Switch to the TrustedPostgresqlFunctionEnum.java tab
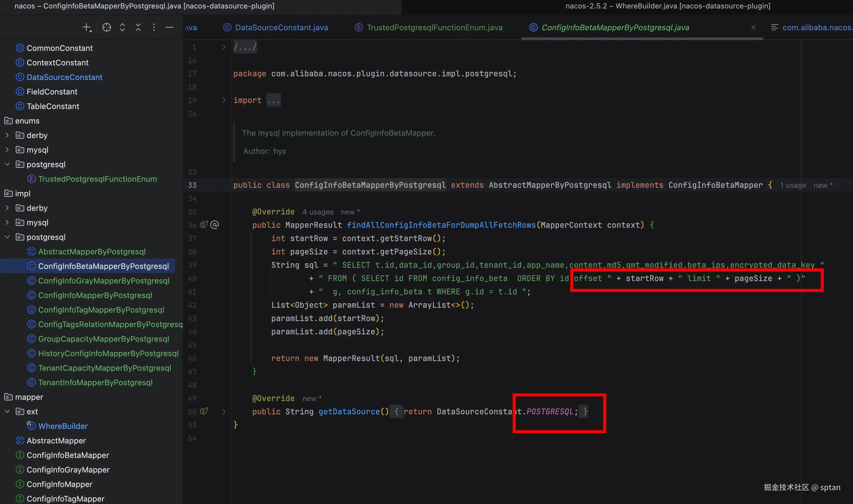 [x=434, y=28]
